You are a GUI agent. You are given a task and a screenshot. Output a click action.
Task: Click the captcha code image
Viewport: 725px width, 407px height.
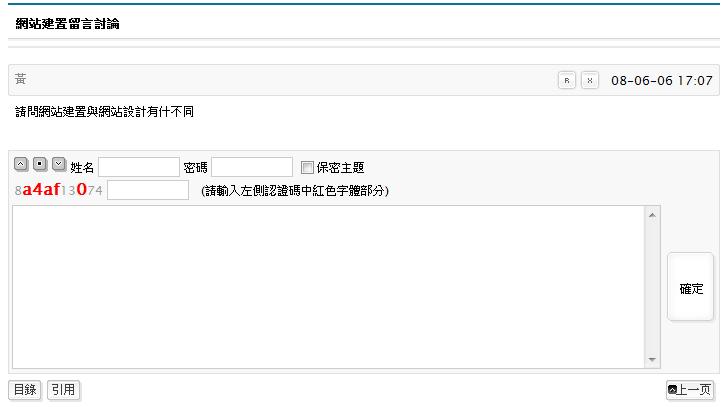pyautogui.click(x=58, y=190)
